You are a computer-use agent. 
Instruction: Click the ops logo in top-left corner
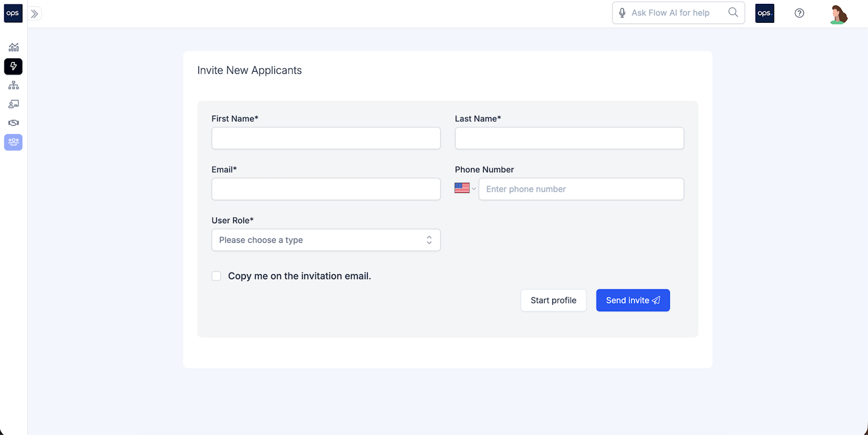13,13
